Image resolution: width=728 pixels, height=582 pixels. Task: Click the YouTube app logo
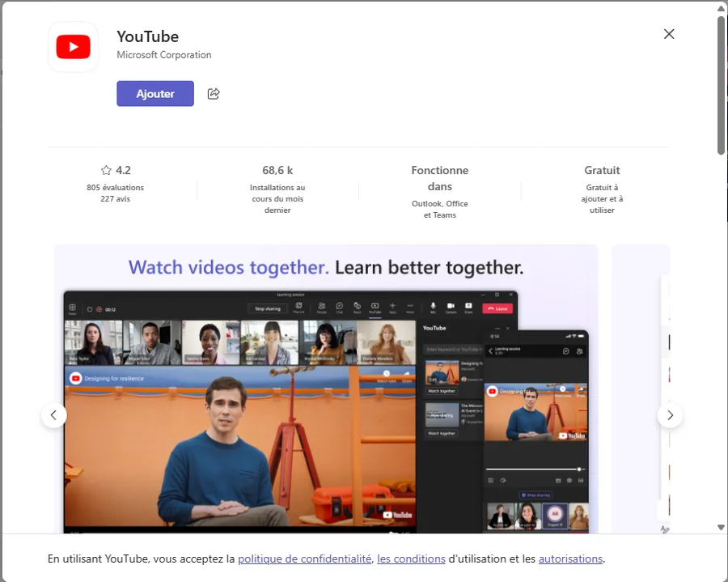pyautogui.click(x=74, y=47)
